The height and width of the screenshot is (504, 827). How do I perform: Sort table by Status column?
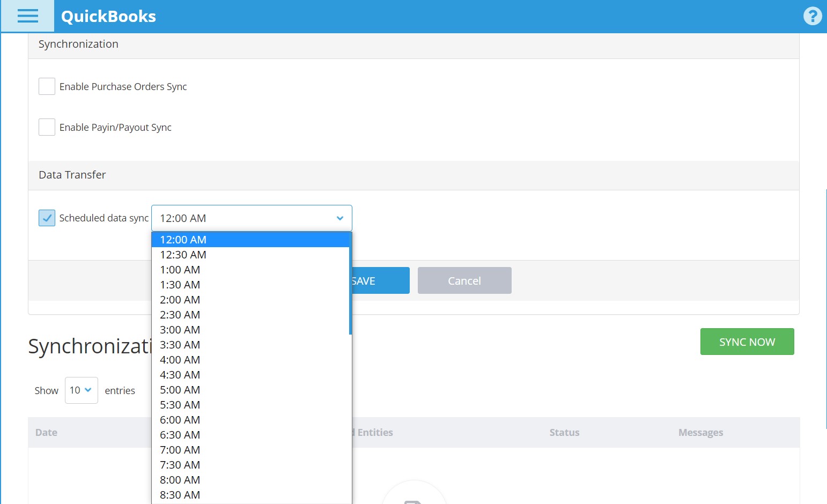coord(564,432)
